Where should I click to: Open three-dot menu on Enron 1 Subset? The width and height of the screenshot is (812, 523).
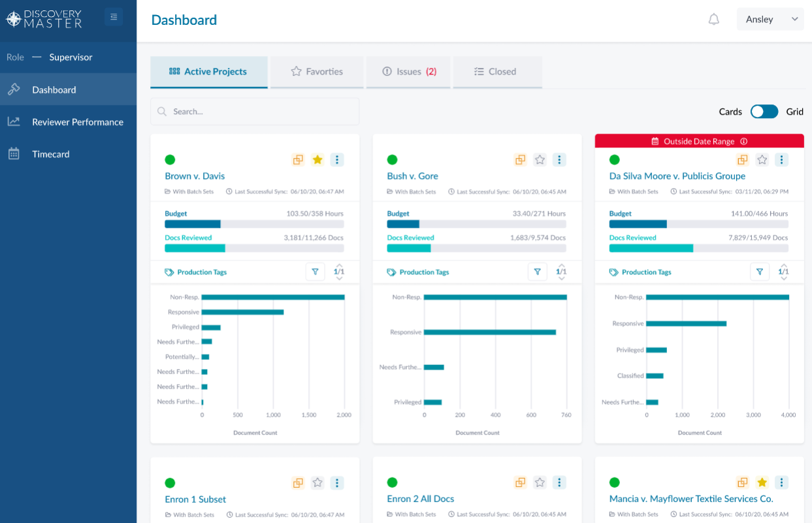pos(337,483)
